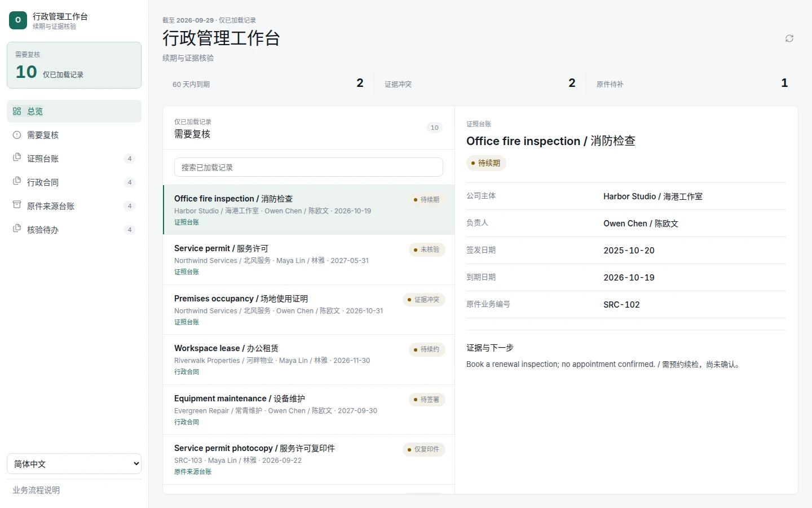The height and width of the screenshot is (508, 812).
Task: Click the 2026-10-19 expiry date value
Action: tap(629, 278)
